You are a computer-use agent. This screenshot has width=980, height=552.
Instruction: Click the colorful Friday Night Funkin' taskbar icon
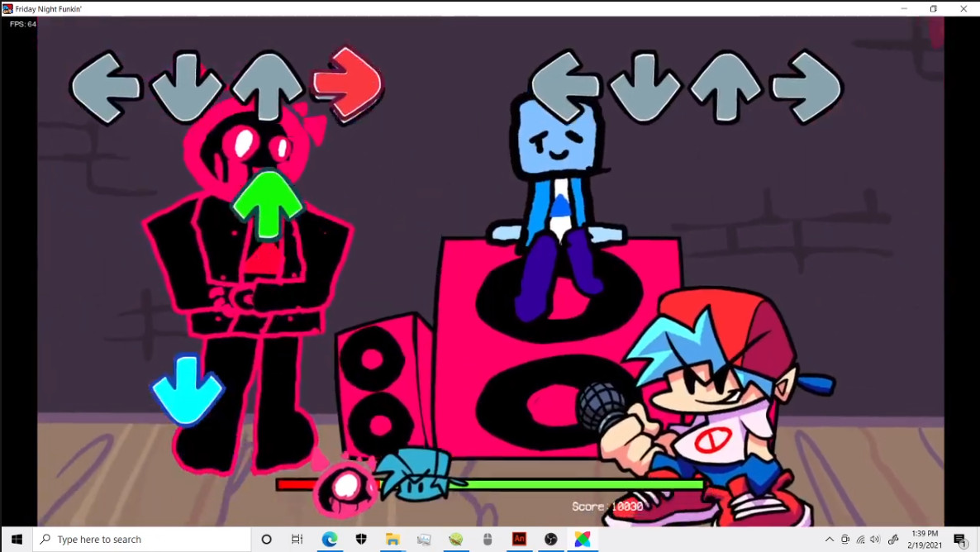click(583, 539)
